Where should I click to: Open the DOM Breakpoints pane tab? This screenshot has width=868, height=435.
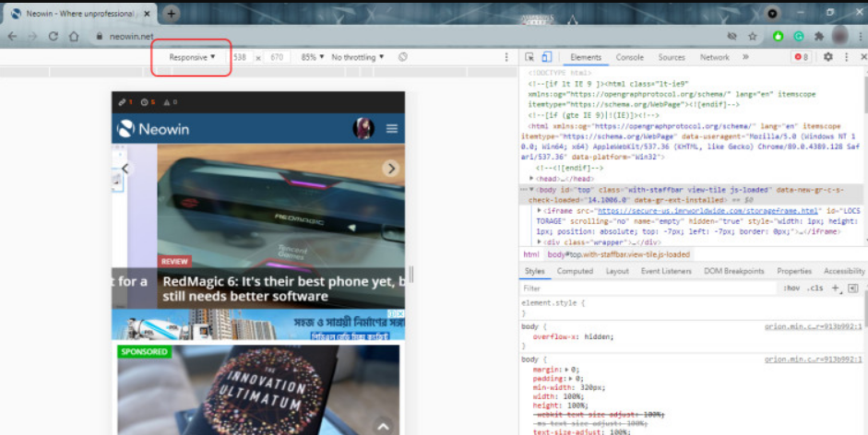734,271
